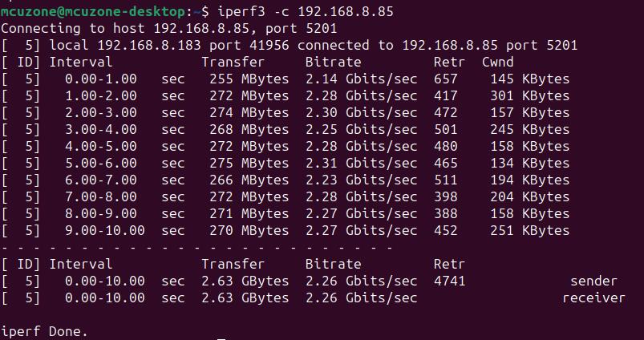Click the 398 retransmits value
The image size is (644, 340).
pos(445,197)
